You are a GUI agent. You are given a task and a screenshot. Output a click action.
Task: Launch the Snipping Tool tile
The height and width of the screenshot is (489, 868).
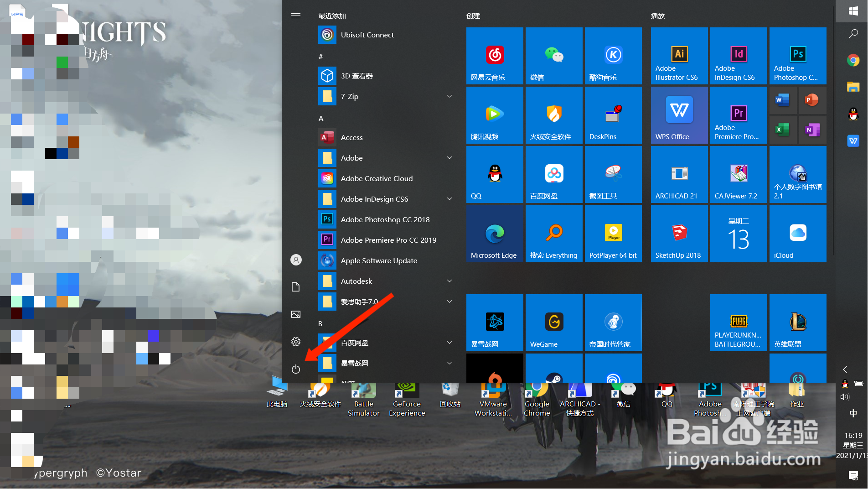point(613,174)
